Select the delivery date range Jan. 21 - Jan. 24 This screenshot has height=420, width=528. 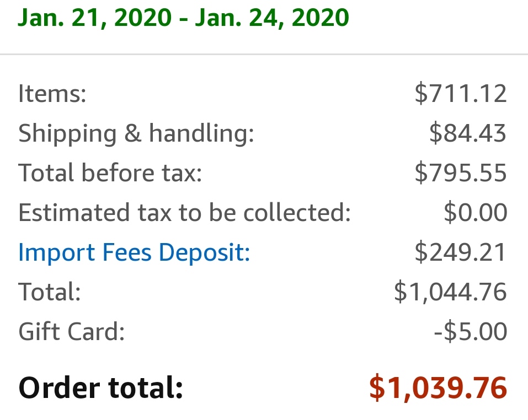click(183, 18)
